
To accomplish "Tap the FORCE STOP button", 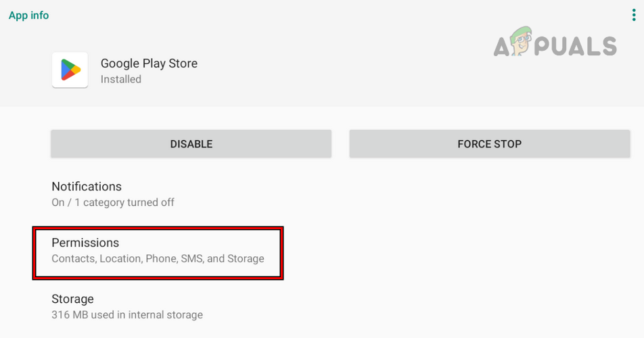I will pyautogui.click(x=489, y=144).
